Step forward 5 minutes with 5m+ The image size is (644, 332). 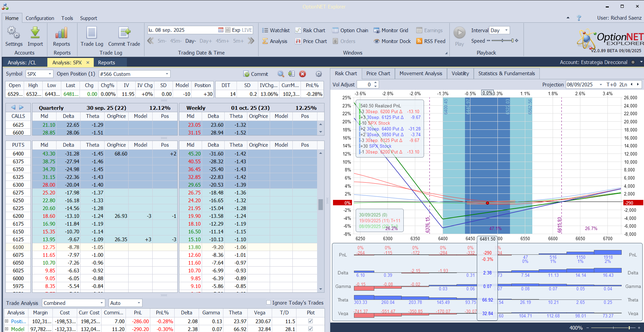coord(238,41)
